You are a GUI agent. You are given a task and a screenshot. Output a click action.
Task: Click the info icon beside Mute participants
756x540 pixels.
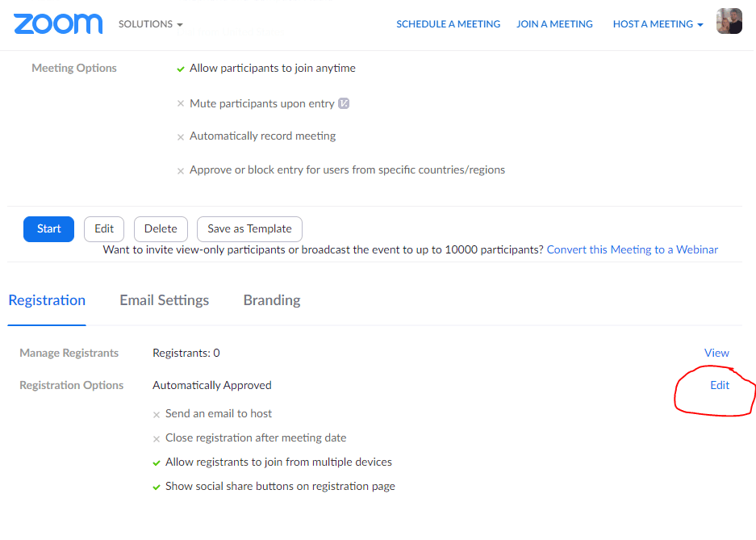click(344, 103)
